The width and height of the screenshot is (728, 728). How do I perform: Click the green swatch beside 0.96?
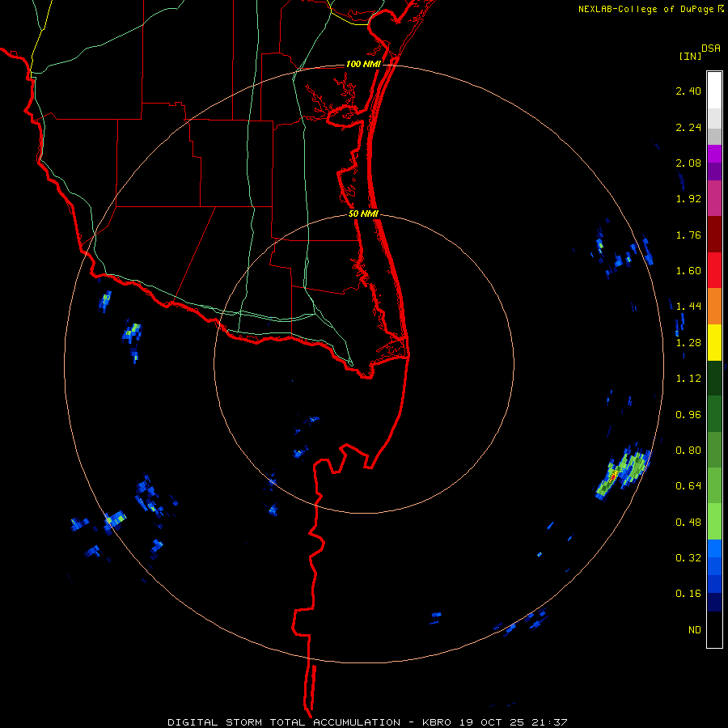click(x=714, y=414)
